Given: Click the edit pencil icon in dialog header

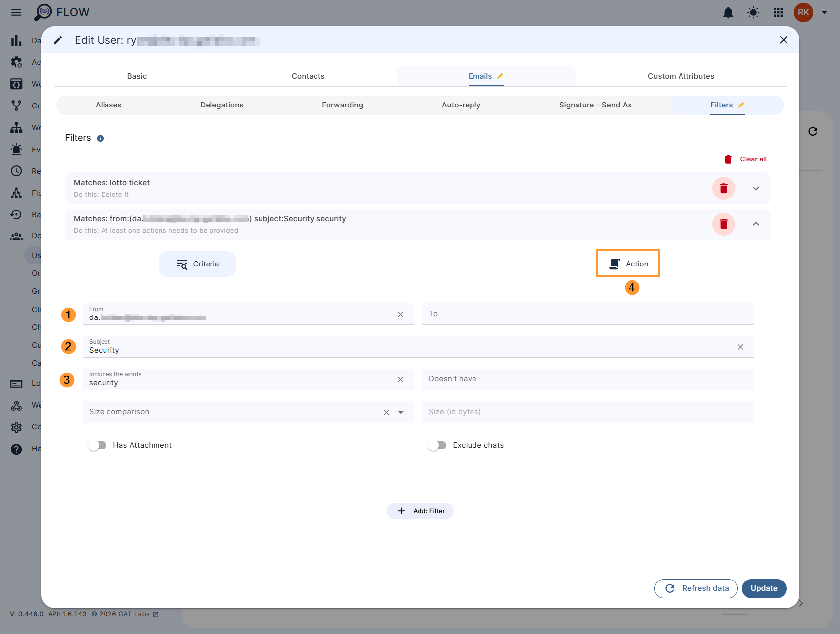Looking at the screenshot, I should (x=58, y=40).
